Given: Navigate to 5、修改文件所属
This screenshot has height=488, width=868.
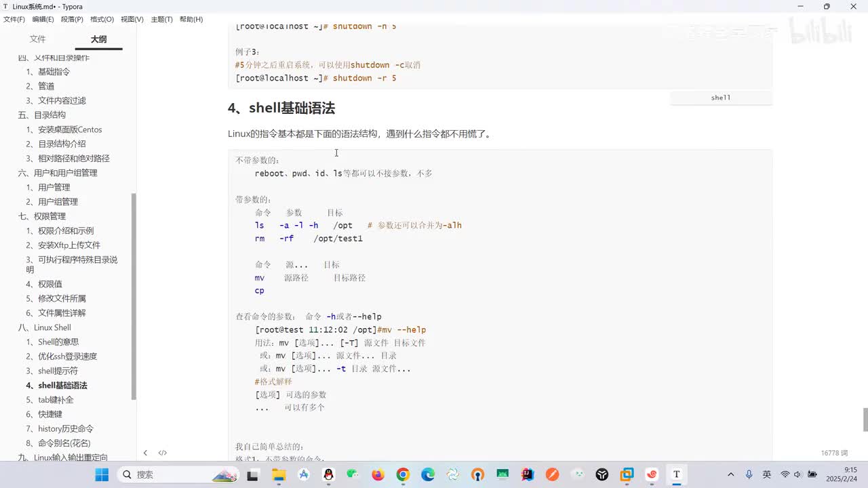Looking at the screenshot, I should (x=56, y=298).
